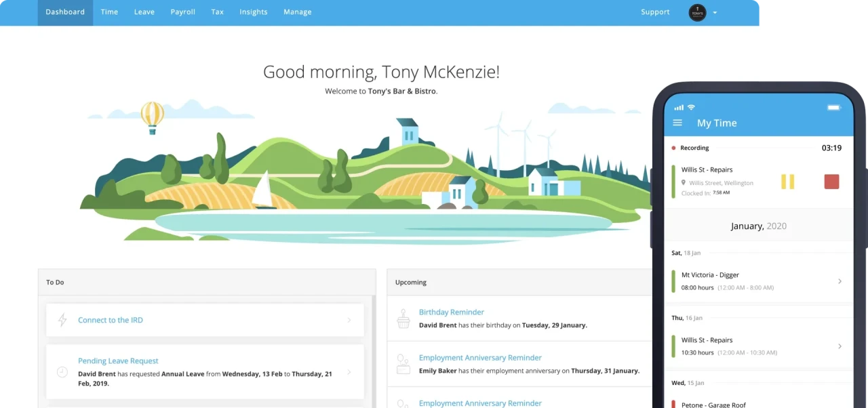Screen dimensions: 868x408
Task: Click the 03:19 recording timer
Action: tap(831, 148)
